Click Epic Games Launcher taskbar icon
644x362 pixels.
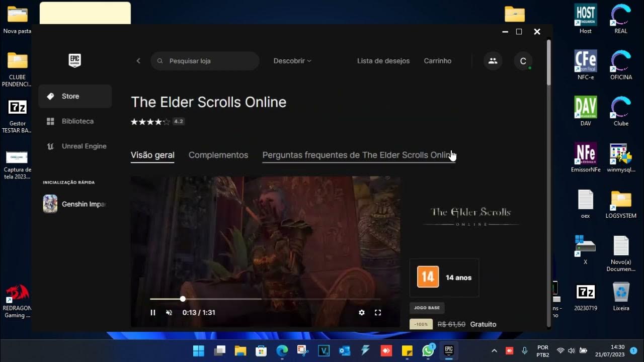pos(449,350)
